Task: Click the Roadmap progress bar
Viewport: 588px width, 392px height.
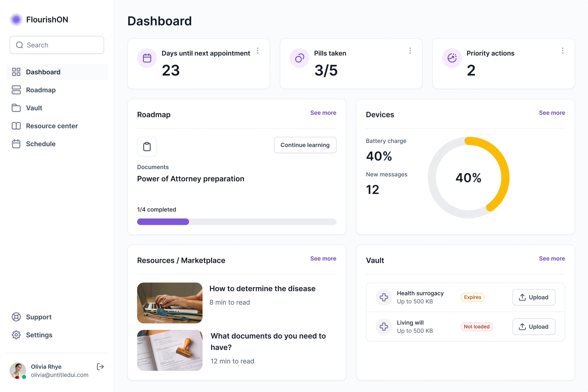Action: pos(237,222)
